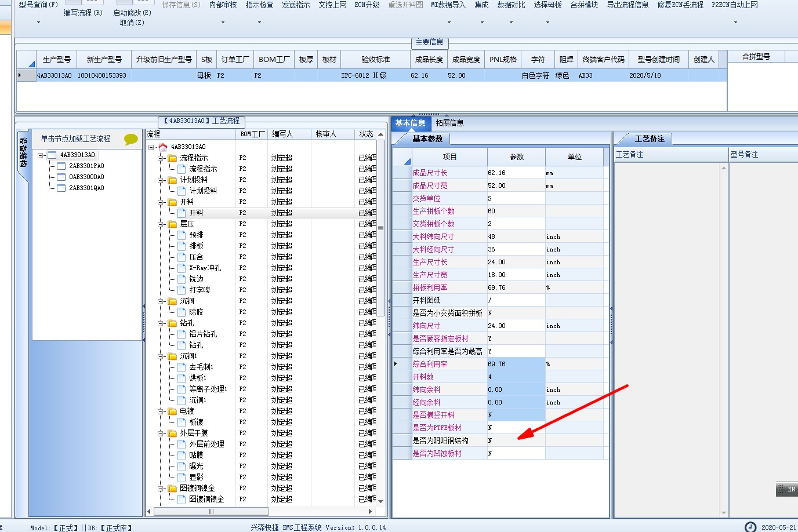Select 2AB3301QA0 in device tree
The image size is (798, 532).
tap(86, 188)
